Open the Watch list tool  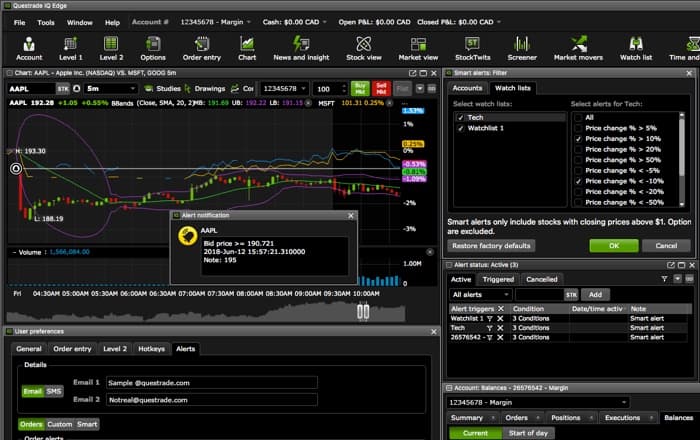(x=636, y=49)
